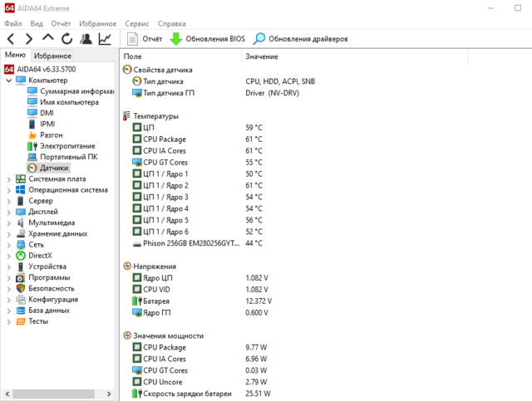The width and height of the screenshot is (532, 401).
Task: Click the Отчёт toolbar button
Action: (144, 39)
